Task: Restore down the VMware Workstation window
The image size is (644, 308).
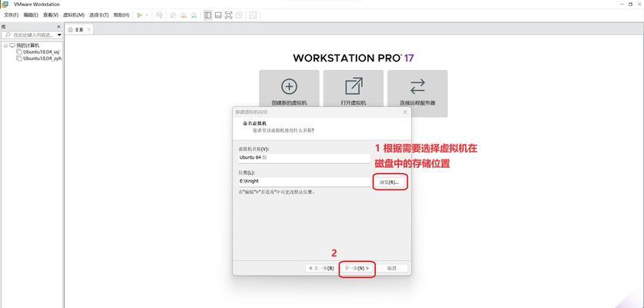Action: [x=630, y=4]
